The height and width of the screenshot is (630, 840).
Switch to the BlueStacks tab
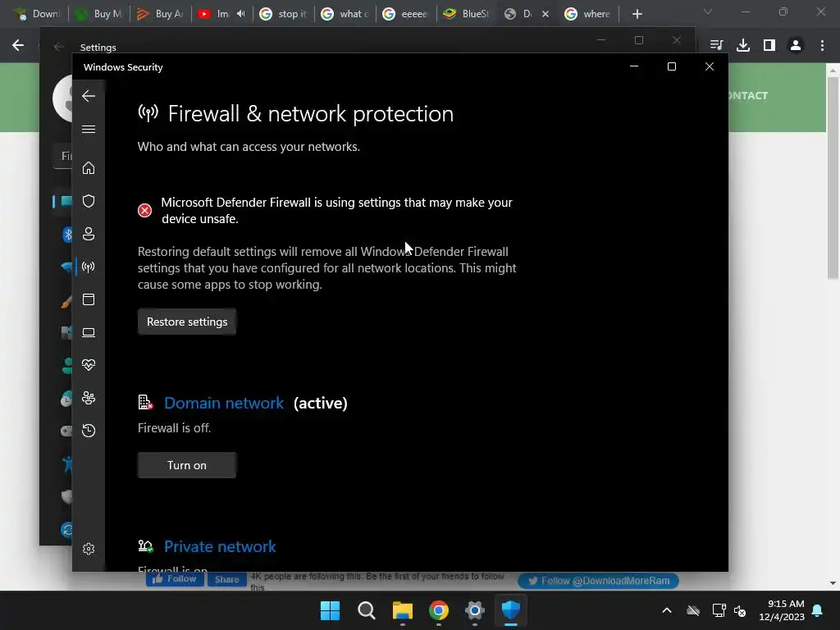(x=466, y=14)
